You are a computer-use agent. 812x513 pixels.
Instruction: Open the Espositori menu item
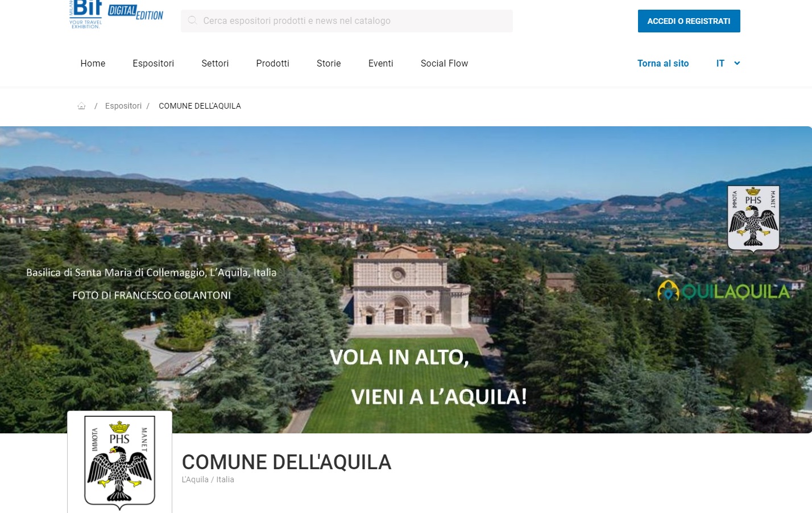coord(153,63)
